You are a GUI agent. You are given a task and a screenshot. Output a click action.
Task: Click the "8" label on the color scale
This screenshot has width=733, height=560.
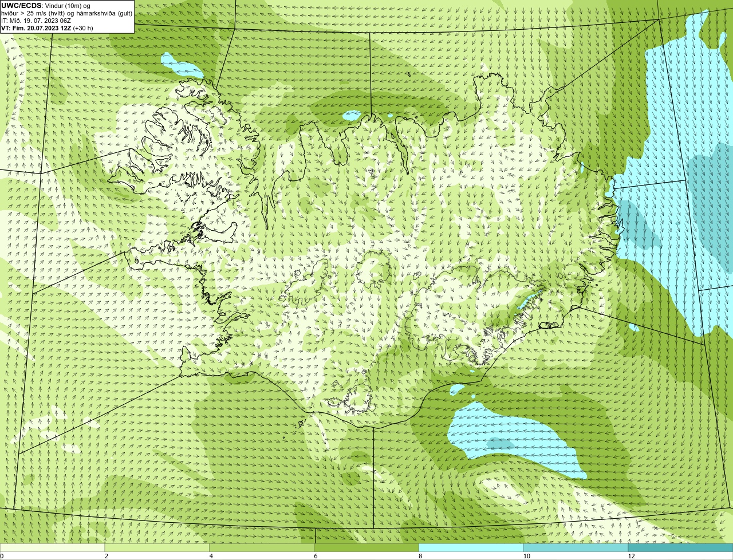420,556
